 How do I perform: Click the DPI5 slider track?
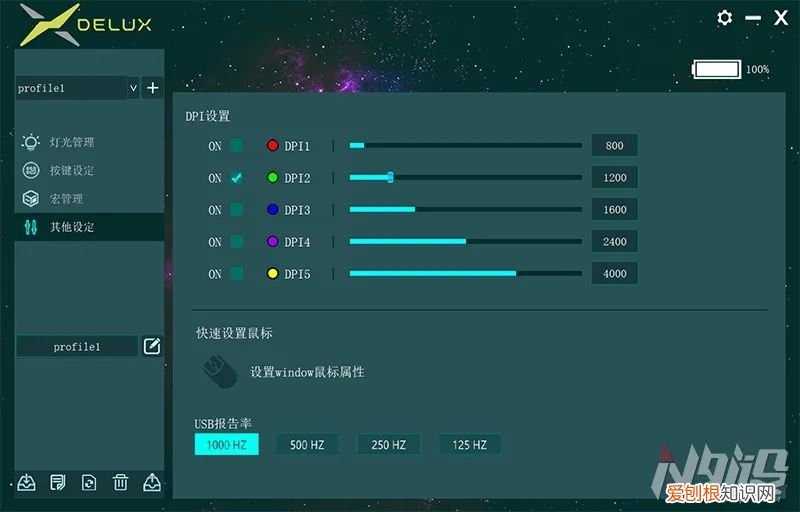pyautogui.click(x=465, y=273)
